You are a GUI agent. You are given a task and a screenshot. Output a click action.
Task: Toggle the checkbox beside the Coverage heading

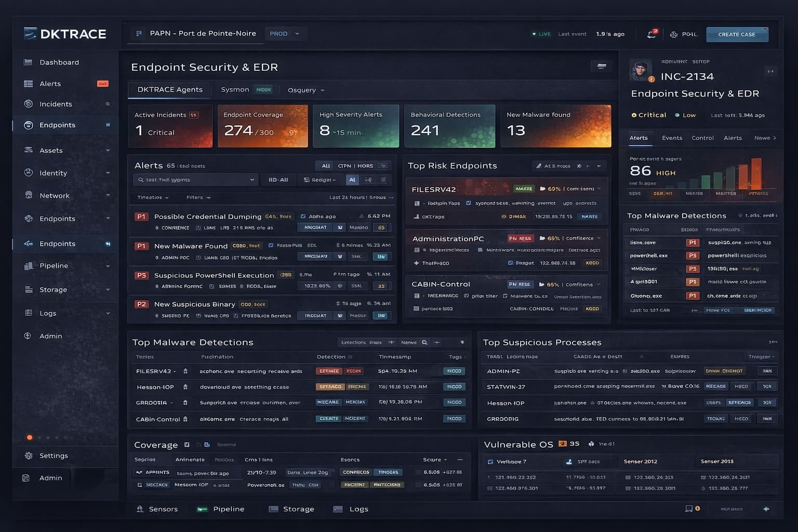187,445
